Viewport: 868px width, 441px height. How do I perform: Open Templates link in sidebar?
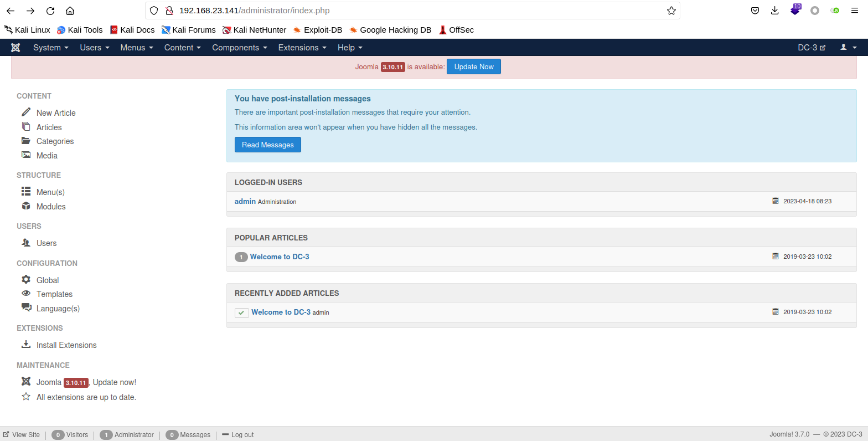coord(54,294)
